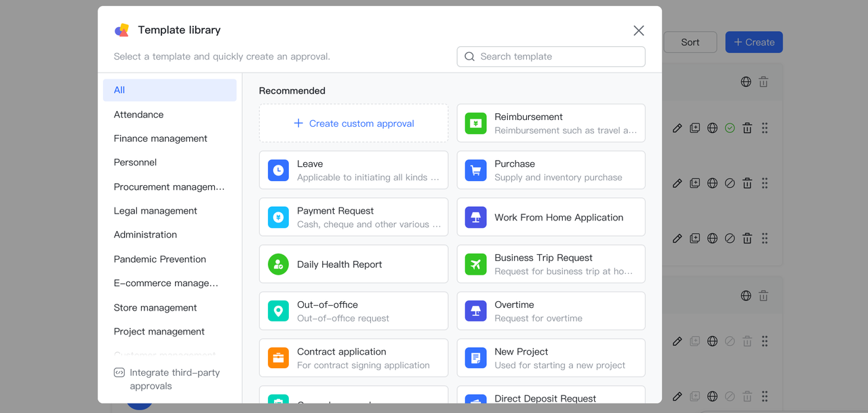Image resolution: width=868 pixels, height=413 pixels.
Task: Click the Contract application briefcase icon
Action: coord(278,358)
